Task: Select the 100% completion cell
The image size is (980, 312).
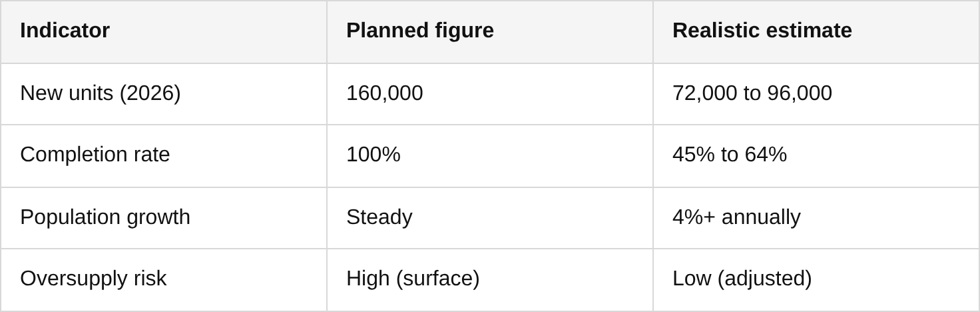Action: point(373,155)
